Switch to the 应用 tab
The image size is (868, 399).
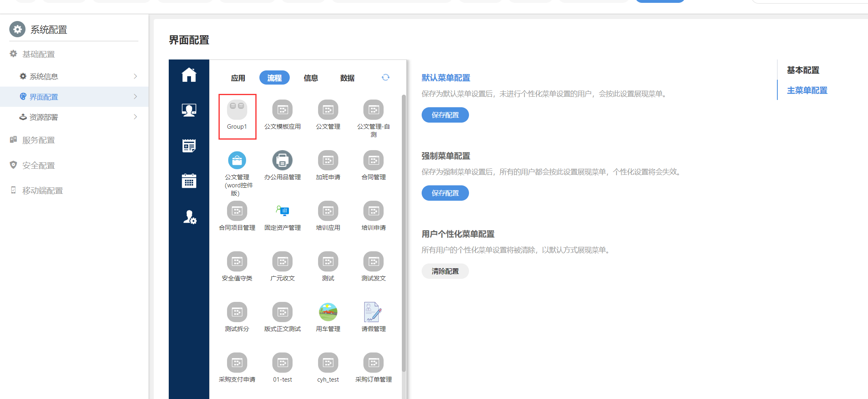coord(238,78)
